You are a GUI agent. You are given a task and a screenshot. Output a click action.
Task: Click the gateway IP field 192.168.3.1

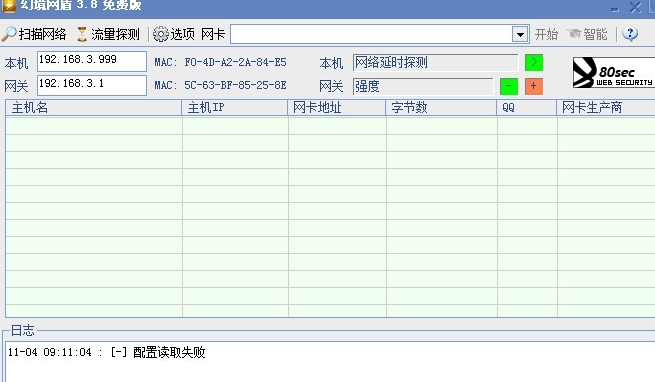tap(92, 85)
